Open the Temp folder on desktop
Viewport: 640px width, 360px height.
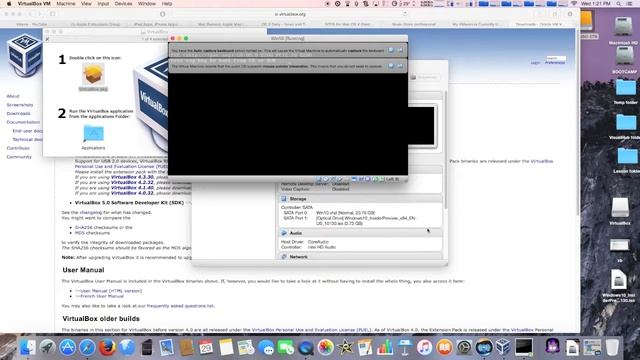click(x=625, y=89)
